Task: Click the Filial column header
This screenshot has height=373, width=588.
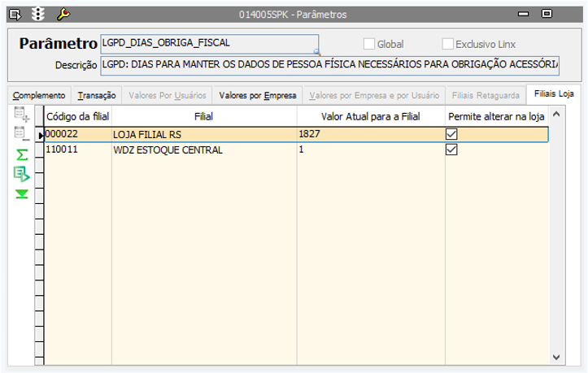Action: tap(204, 116)
